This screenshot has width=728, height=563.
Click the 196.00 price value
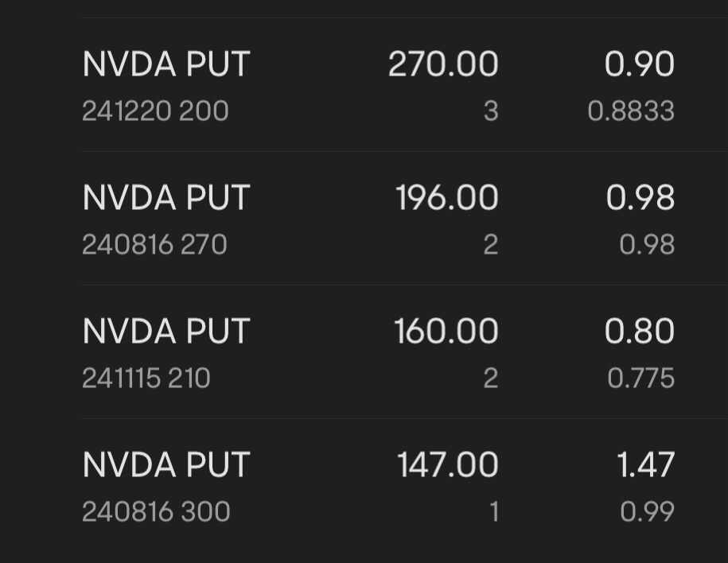click(446, 197)
